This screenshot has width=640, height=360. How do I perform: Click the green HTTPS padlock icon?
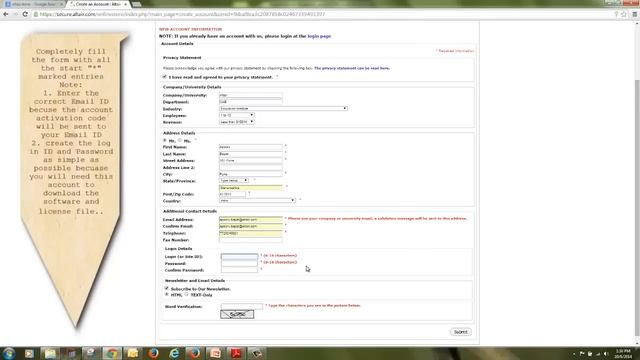click(36, 14)
